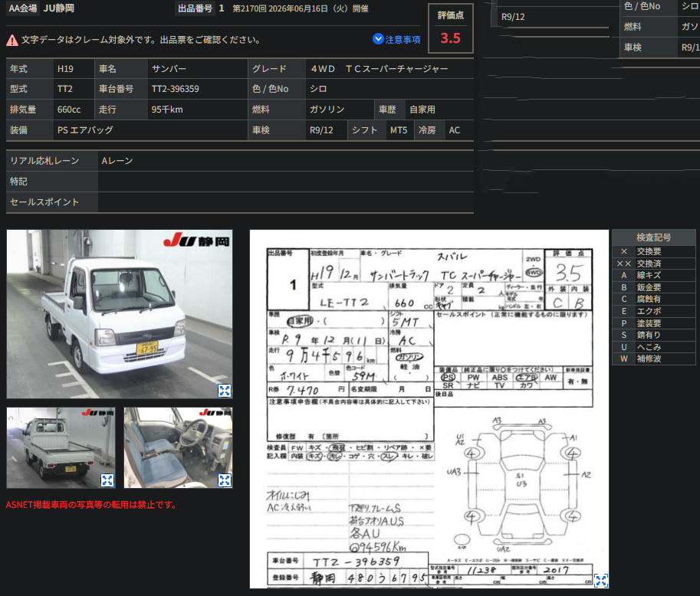Select the 評価点 3.5 score box
700x596 pixels.
point(451,28)
